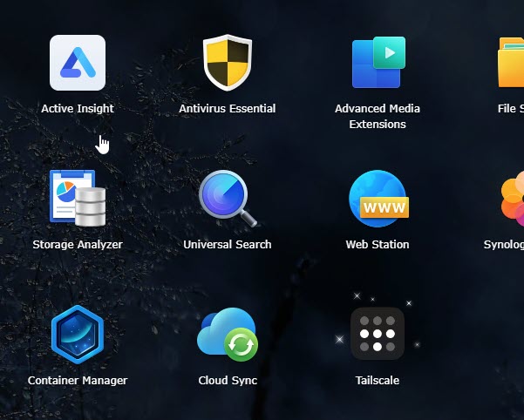The width and height of the screenshot is (524, 420).
Task: Open Universal Search magnifier icon
Action: [x=228, y=199]
